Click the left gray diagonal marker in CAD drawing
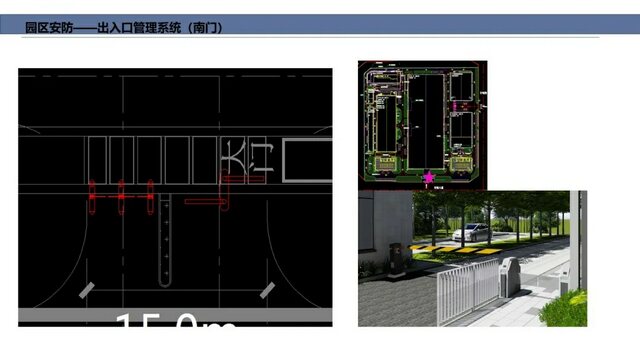Viewport: 640px width, 360px height. coord(87,290)
